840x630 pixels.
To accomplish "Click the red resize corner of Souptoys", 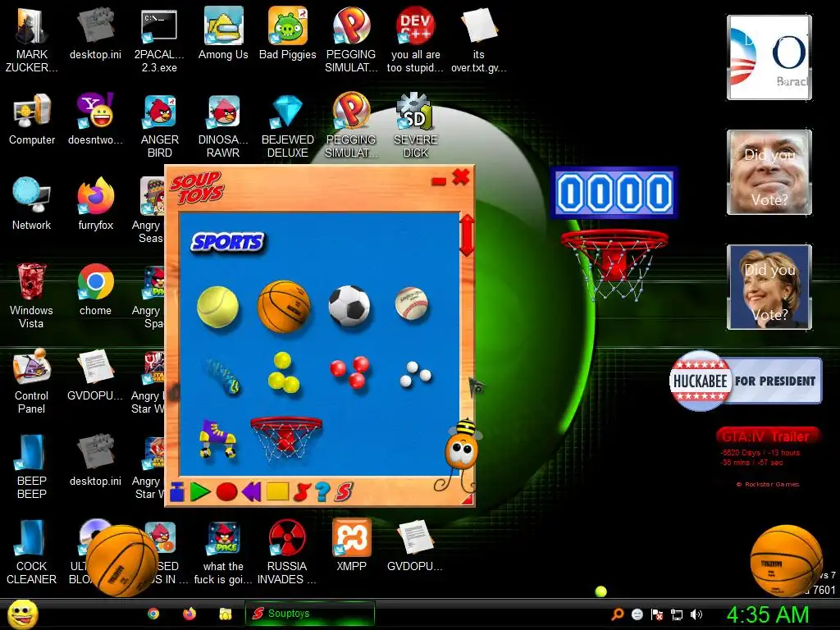I will tap(468, 500).
